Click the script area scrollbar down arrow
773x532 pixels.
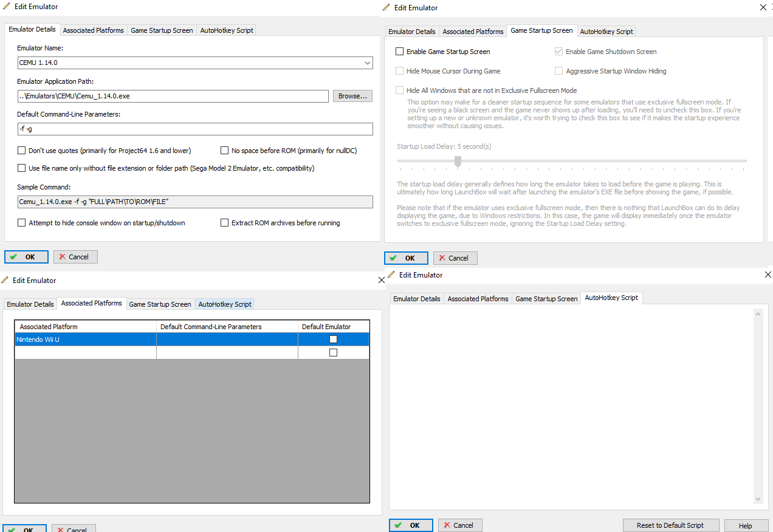click(x=758, y=499)
